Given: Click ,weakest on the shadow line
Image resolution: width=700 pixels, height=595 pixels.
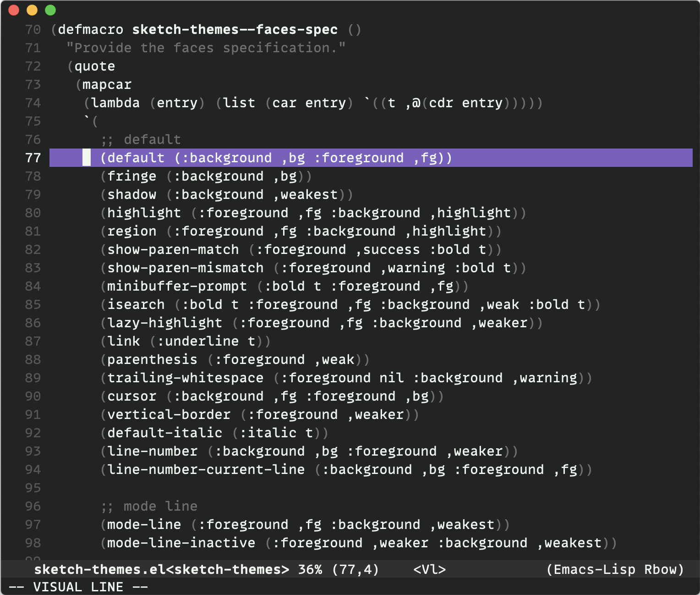Looking at the screenshot, I should (305, 195).
